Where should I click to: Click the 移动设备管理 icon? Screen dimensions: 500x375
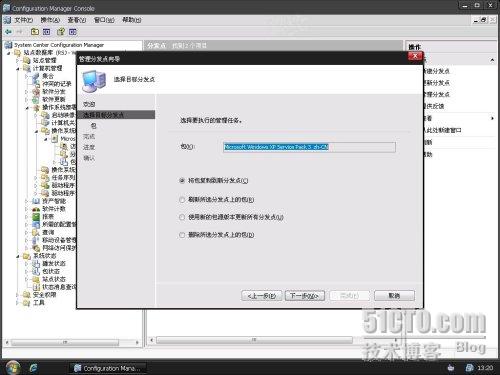tap(36, 240)
